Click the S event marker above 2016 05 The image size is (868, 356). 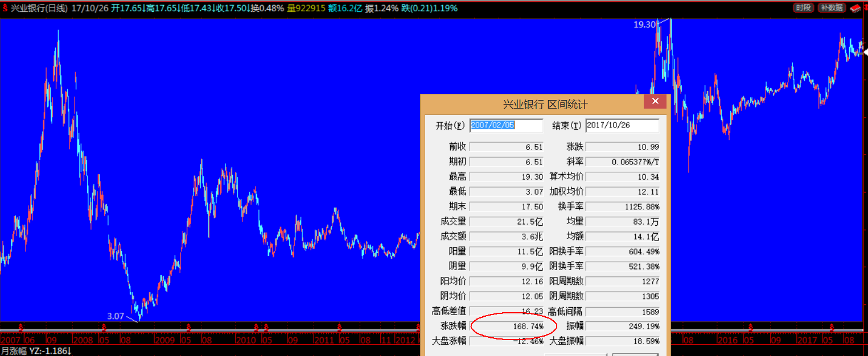tap(751, 327)
